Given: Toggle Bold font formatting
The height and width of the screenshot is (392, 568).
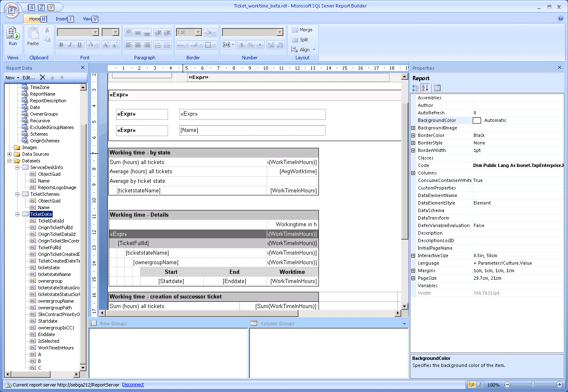Looking at the screenshot, I should click(61, 45).
